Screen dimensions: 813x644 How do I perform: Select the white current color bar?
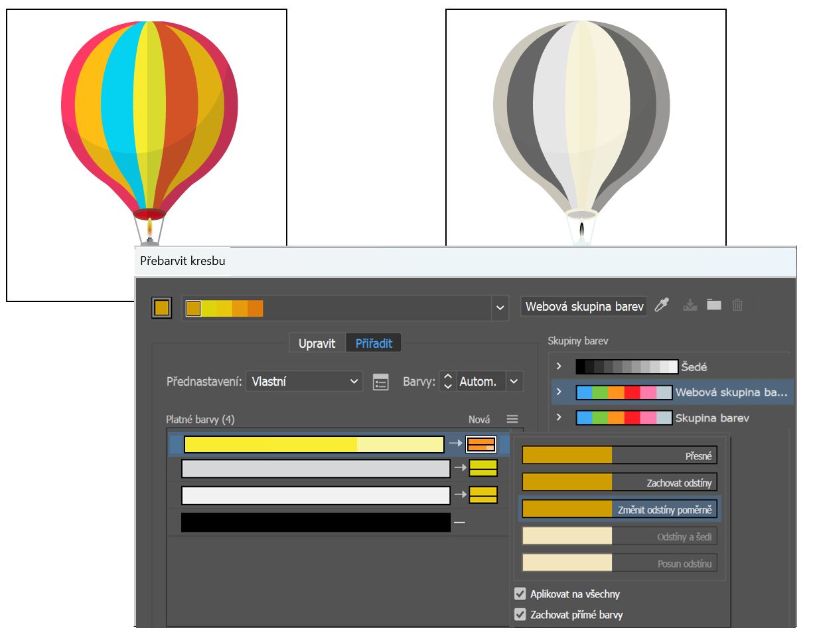(316, 495)
